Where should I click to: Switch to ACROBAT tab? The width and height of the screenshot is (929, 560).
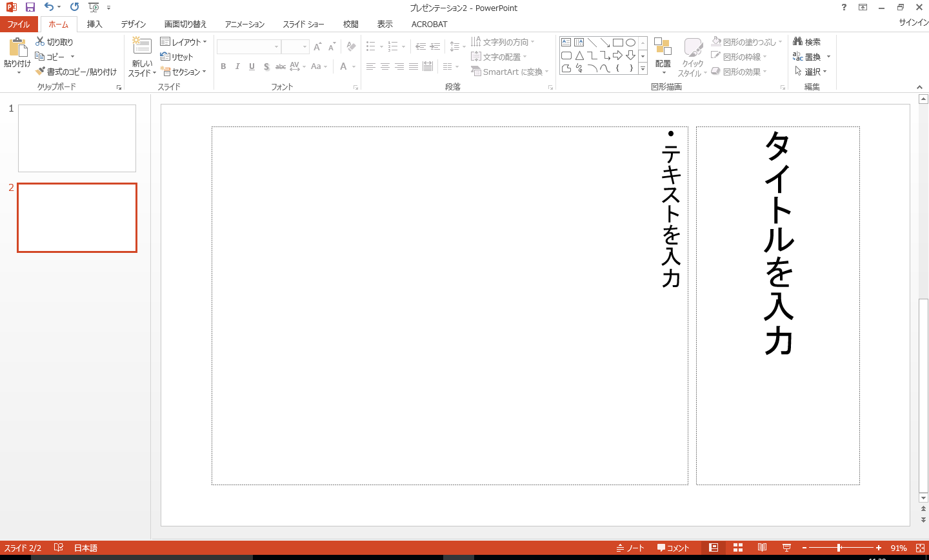tap(430, 24)
